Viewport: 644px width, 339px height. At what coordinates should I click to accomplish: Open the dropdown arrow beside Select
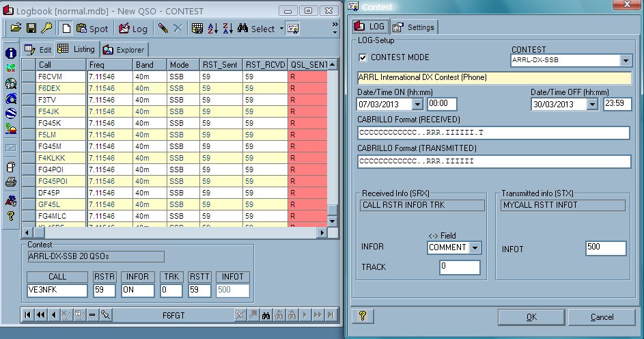tap(281, 28)
